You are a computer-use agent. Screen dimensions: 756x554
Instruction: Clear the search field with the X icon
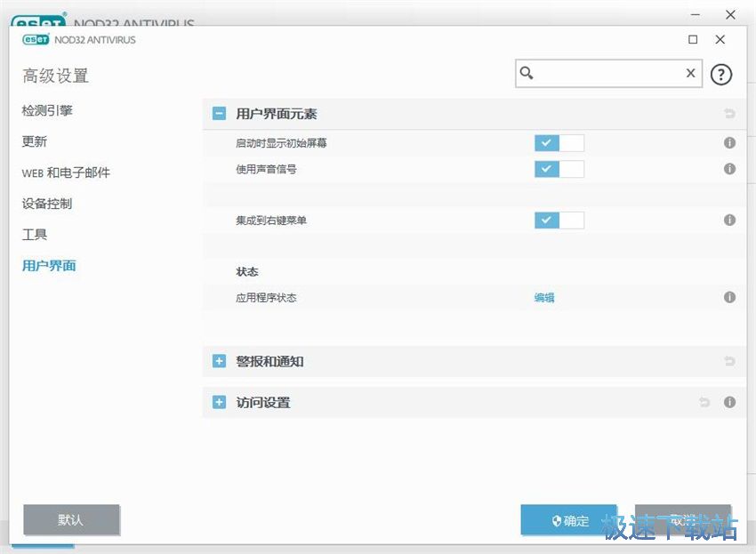point(690,73)
